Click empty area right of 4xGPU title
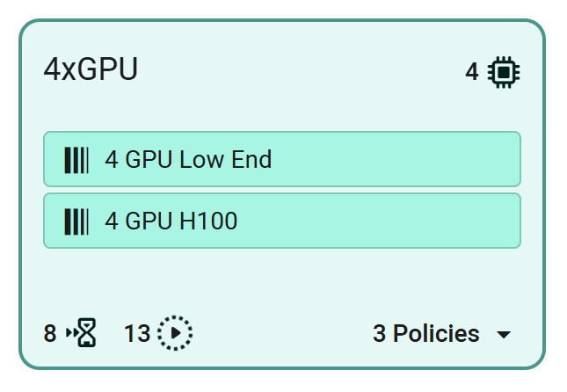 pyautogui.click(x=299, y=70)
